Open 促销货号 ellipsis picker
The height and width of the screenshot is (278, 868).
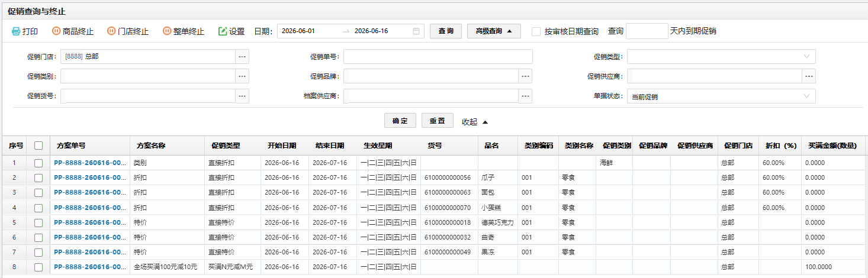242,96
